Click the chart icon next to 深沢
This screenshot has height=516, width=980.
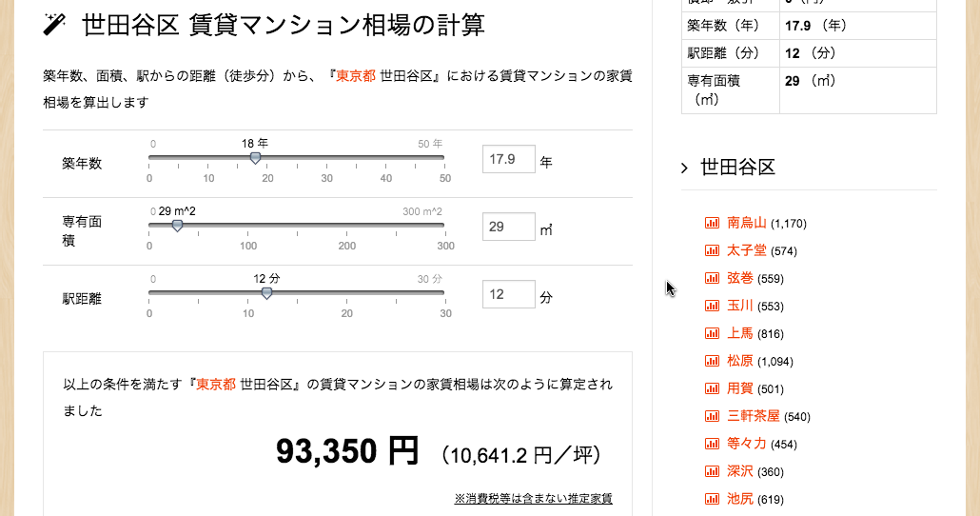(x=712, y=471)
